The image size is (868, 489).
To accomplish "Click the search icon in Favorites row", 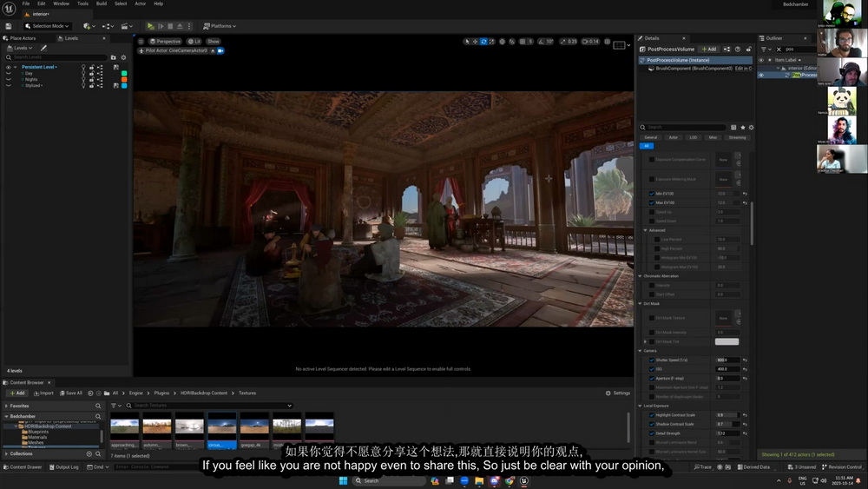I will (98, 406).
